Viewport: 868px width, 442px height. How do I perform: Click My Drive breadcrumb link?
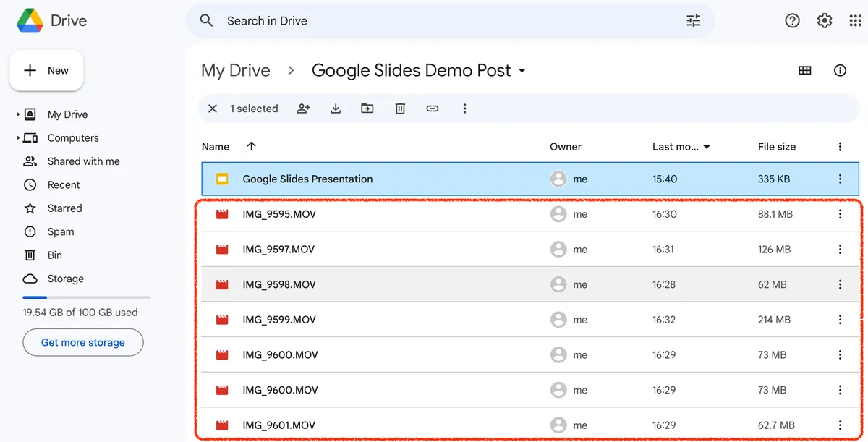[236, 70]
